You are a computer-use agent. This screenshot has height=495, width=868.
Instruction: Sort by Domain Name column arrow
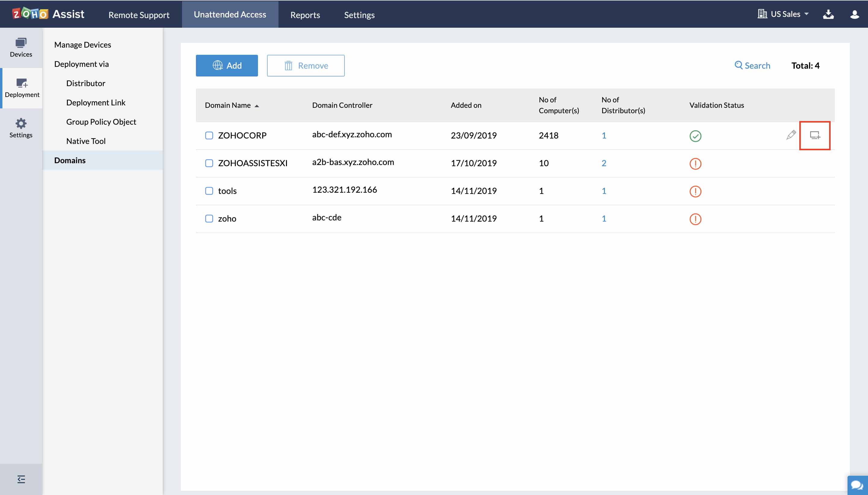tap(256, 106)
